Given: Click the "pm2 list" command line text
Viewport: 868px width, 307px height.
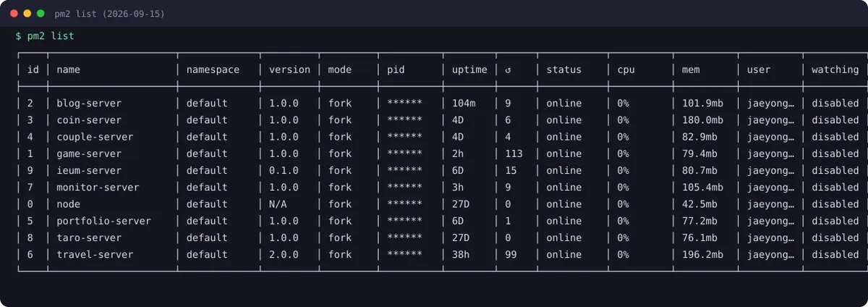Looking at the screenshot, I should tap(51, 35).
